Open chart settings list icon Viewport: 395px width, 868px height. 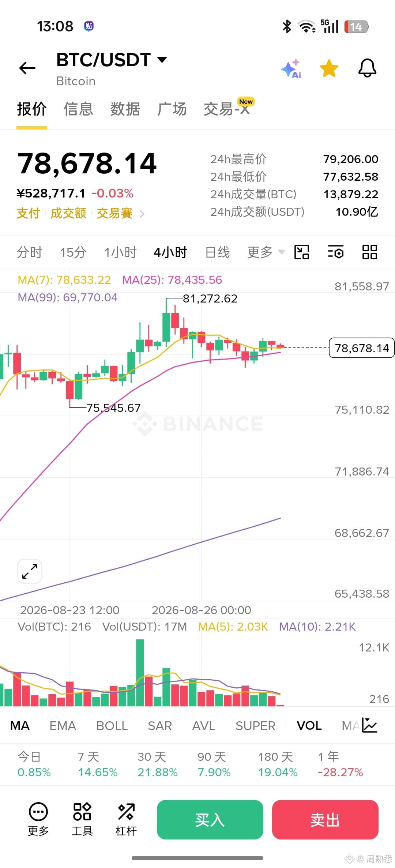tap(335, 252)
